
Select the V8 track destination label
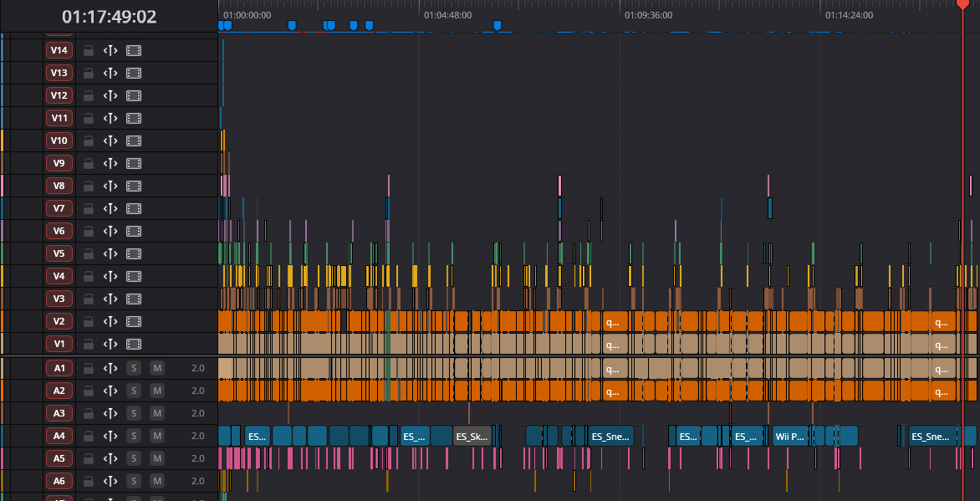[x=59, y=186]
